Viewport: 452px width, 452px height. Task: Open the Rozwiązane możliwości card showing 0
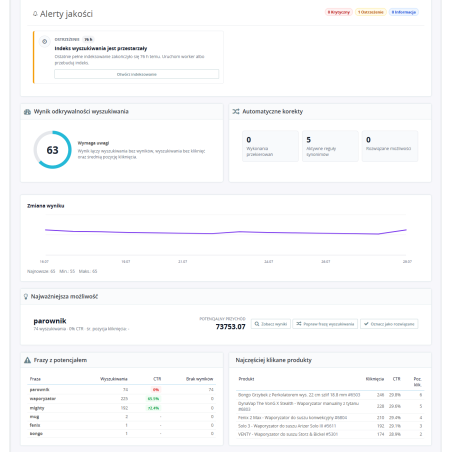pyautogui.click(x=390, y=146)
